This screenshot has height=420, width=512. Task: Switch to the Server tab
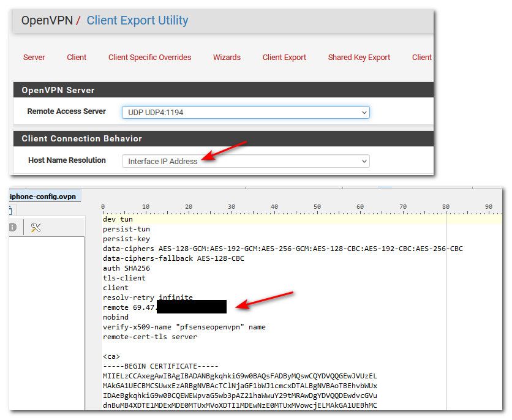pyautogui.click(x=34, y=57)
